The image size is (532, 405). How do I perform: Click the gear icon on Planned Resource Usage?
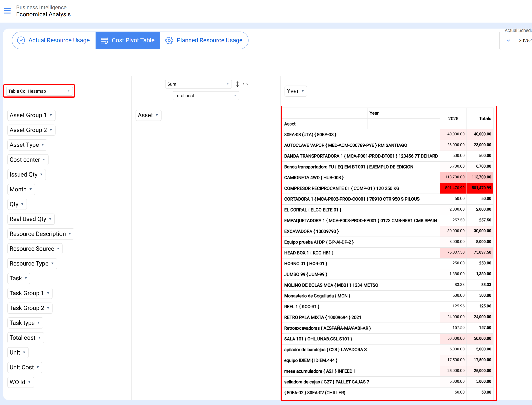[169, 40]
